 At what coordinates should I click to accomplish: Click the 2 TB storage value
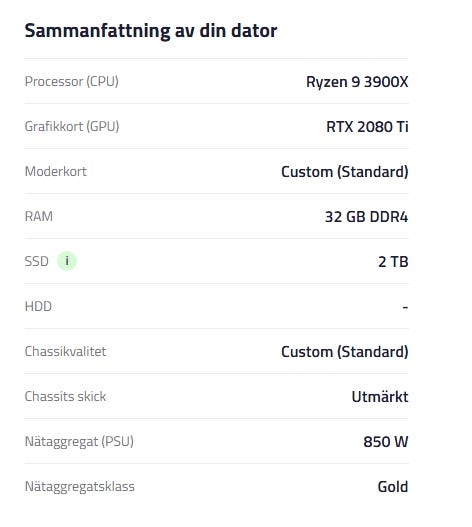tap(393, 262)
